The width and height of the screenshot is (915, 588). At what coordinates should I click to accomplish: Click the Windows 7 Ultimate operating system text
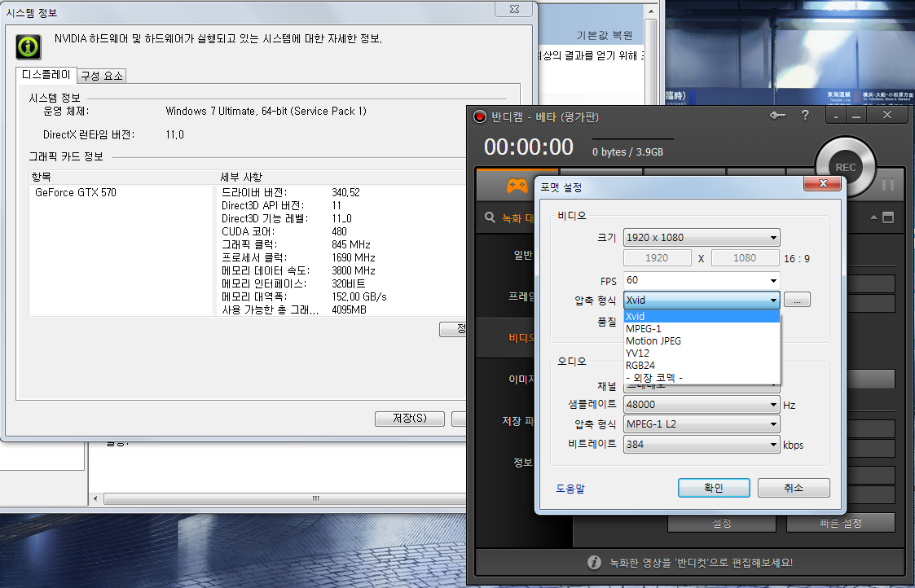(266, 111)
